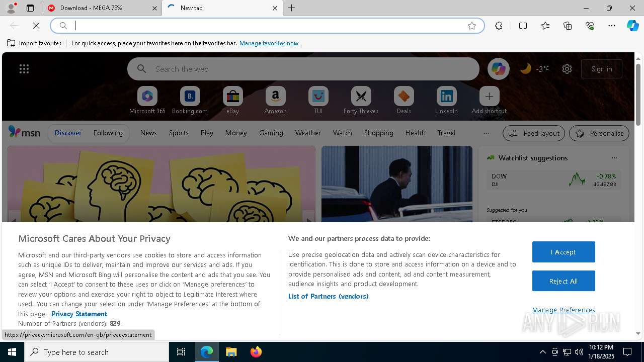
Task: Click the Sign in button
Action: [x=602, y=69]
